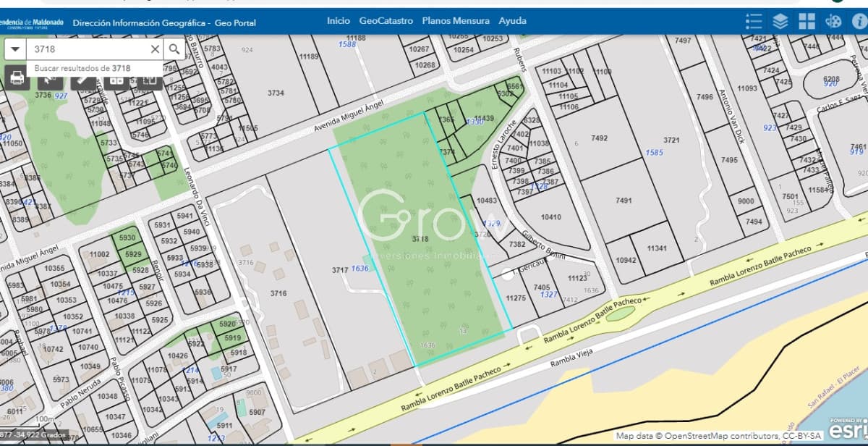This screenshot has height=446, width=868.
Task: Click the Print widget icon
Action: [17, 78]
